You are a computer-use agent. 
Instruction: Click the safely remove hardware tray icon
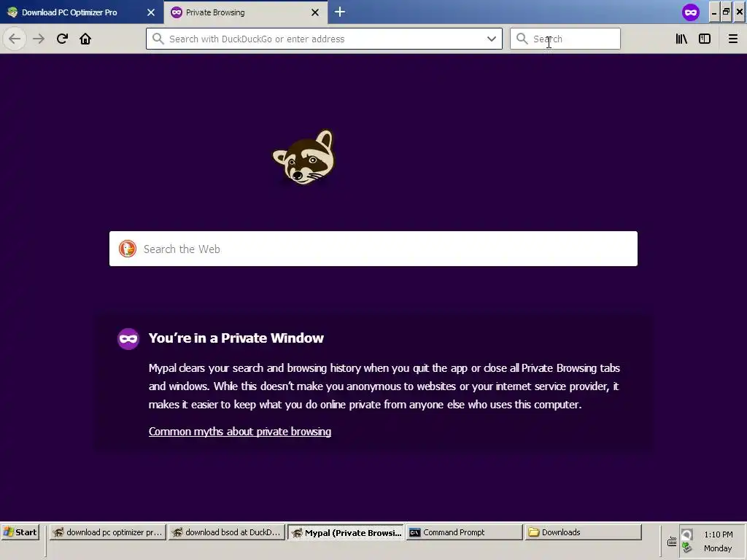coord(686,548)
